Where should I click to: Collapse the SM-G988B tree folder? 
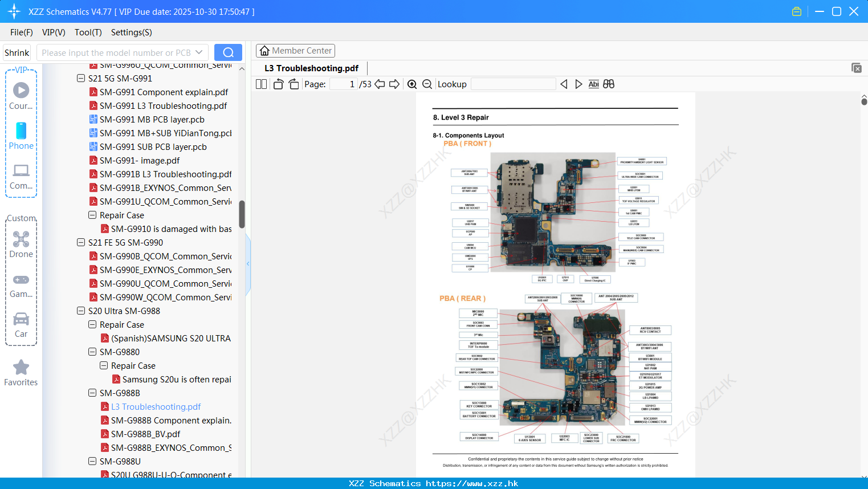(92, 393)
